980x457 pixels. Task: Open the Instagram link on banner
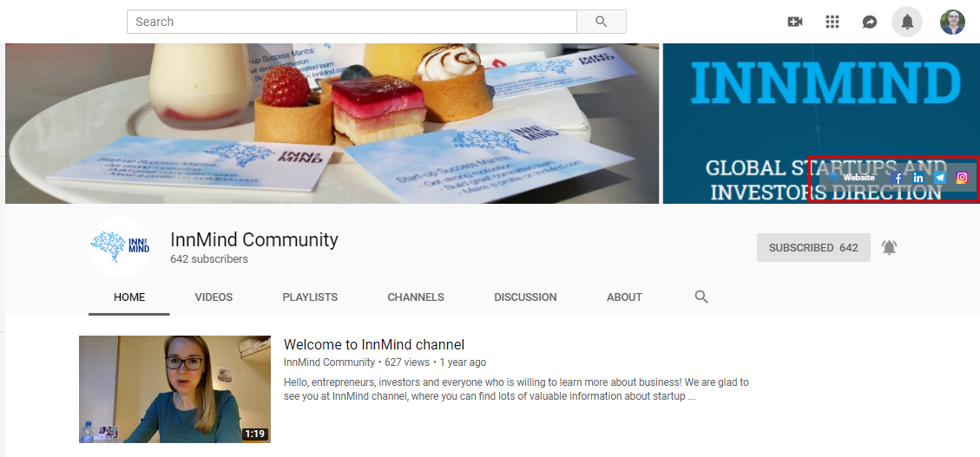[x=962, y=177]
